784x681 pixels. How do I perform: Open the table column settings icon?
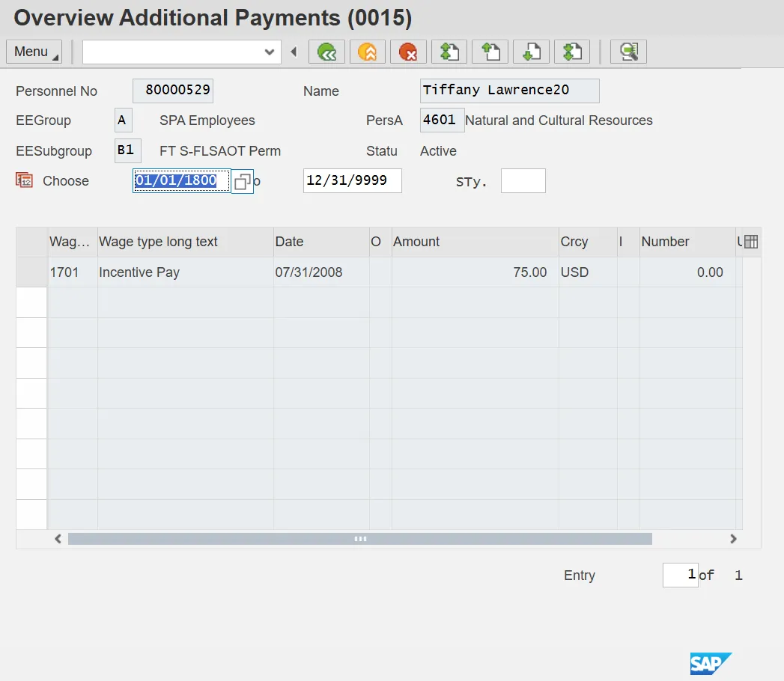pos(751,242)
